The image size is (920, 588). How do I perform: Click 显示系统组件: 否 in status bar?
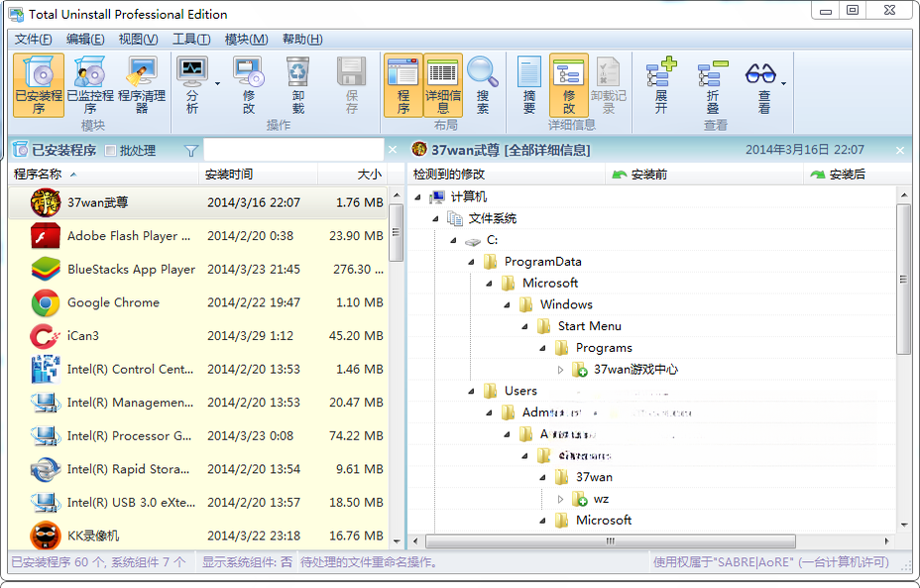coord(247,562)
